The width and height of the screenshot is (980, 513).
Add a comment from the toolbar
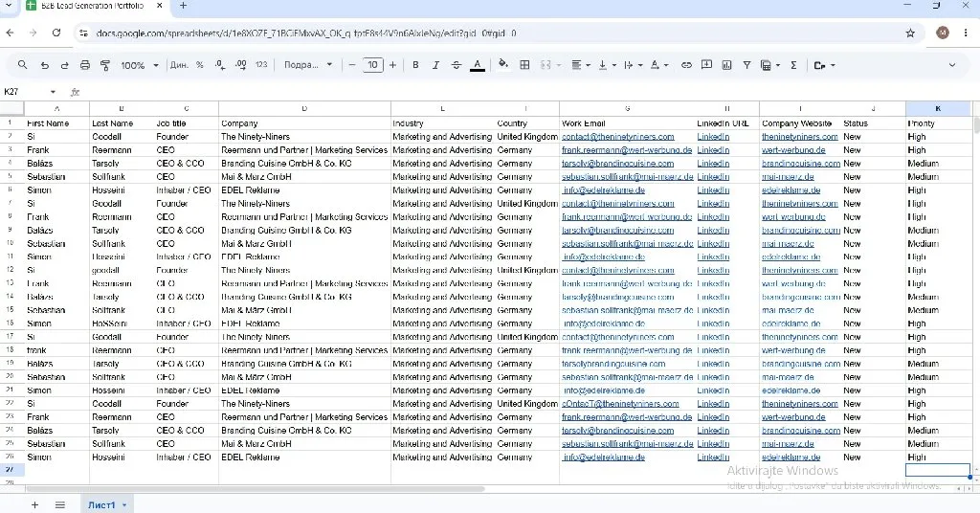click(707, 65)
